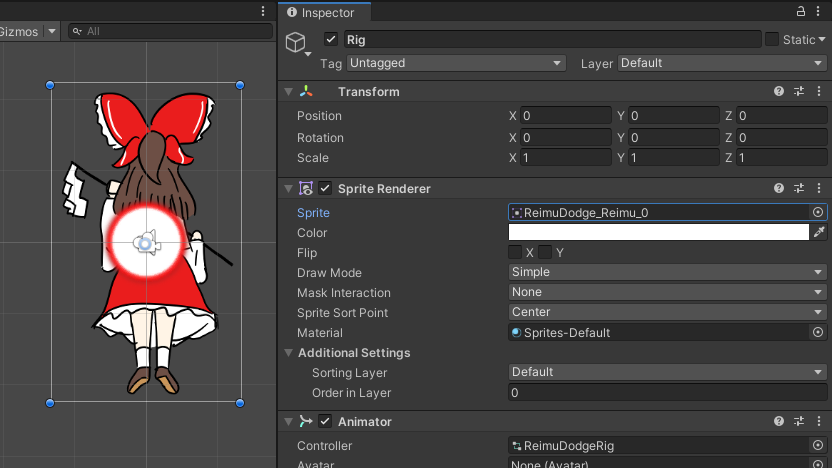Activate Color eyedropper tool

tap(819, 232)
